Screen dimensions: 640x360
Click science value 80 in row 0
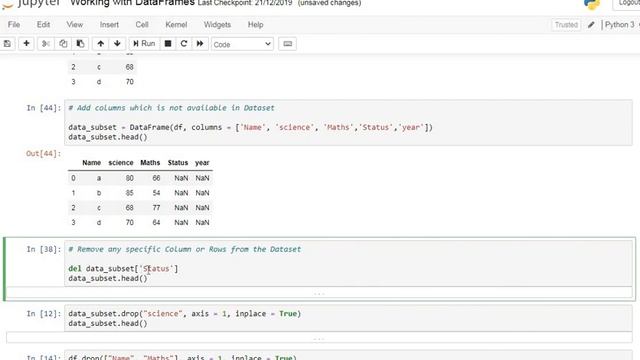[x=129, y=178]
